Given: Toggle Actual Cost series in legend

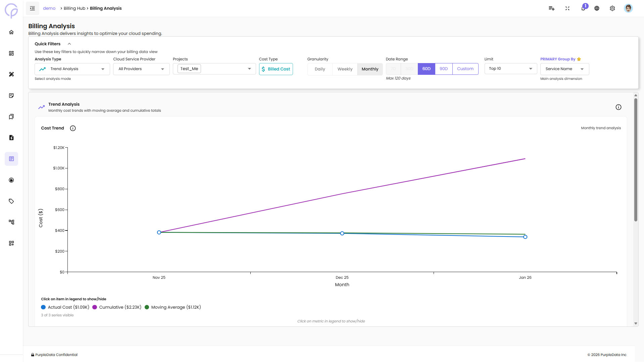Looking at the screenshot, I should coord(65,307).
